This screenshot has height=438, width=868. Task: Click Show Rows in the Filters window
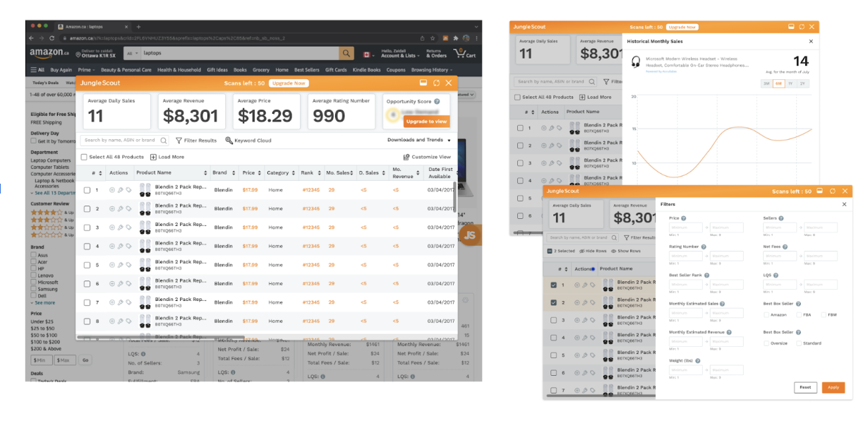pos(626,251)
